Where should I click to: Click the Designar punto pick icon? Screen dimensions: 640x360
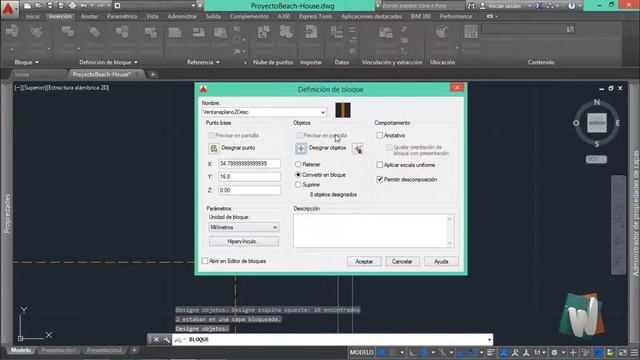click(213, 149)
